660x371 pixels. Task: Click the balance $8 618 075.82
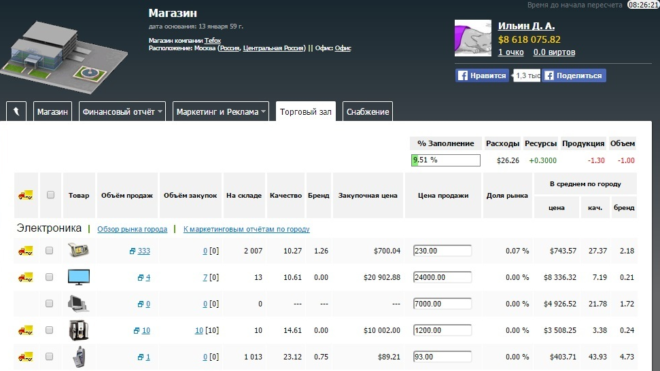point(529,40)
